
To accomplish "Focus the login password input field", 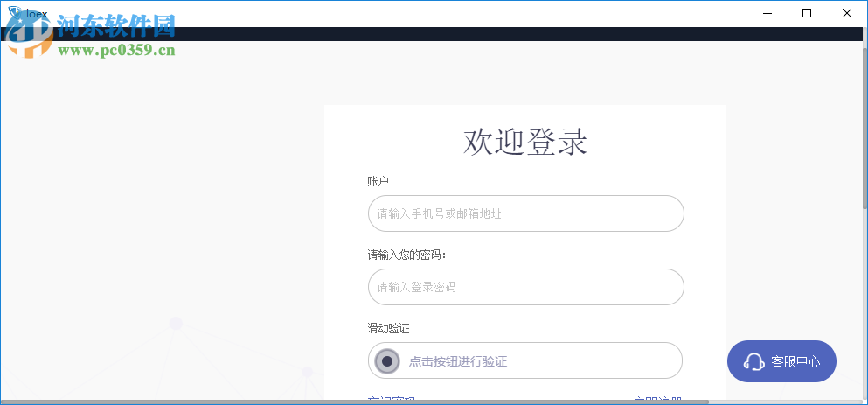I will 526,287.
